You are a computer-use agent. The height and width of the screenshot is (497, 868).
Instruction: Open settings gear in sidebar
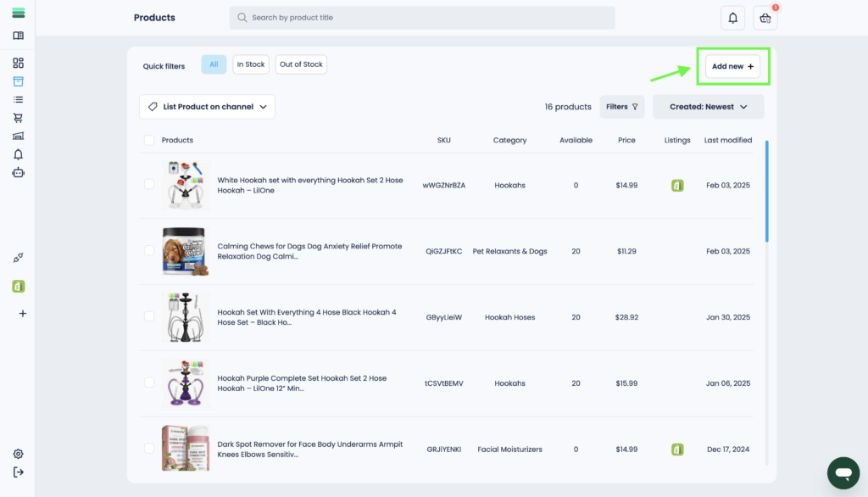19,455
